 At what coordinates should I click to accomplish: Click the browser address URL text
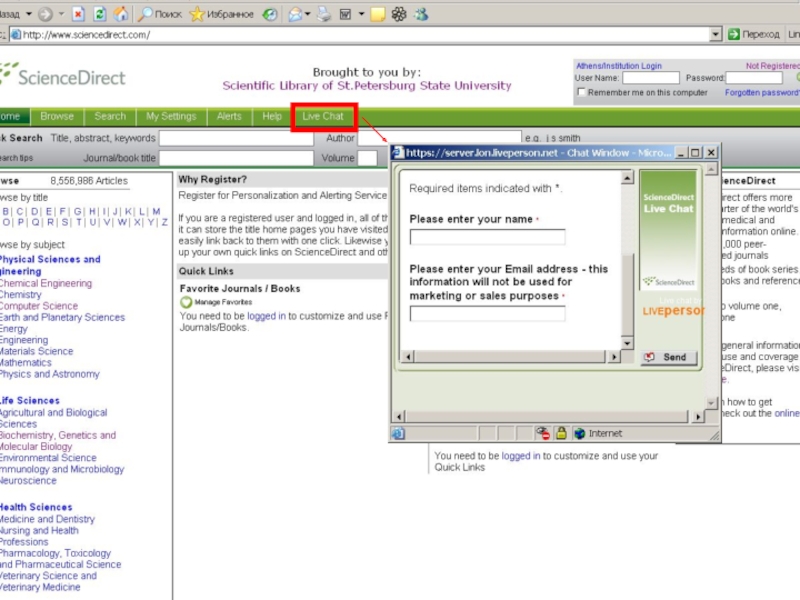pyautogui.click(x=86, y=35)
